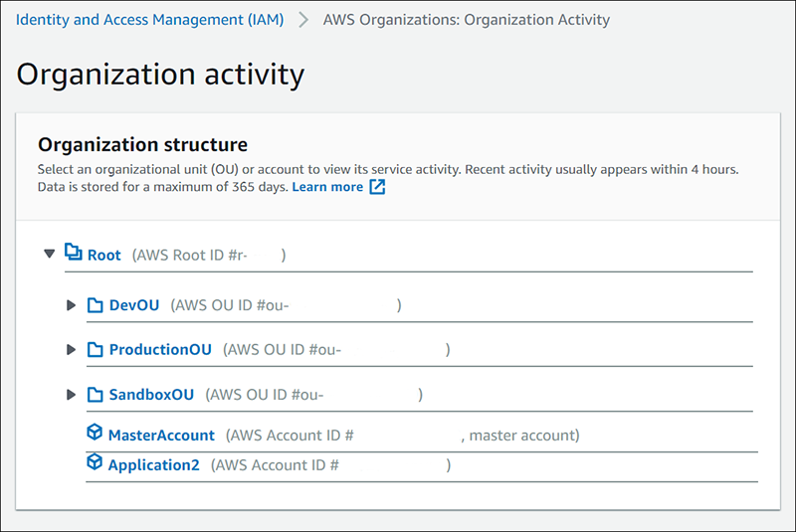
Task: Open the Identity and Access Management breadcrumb
Action: coord(150,19)
